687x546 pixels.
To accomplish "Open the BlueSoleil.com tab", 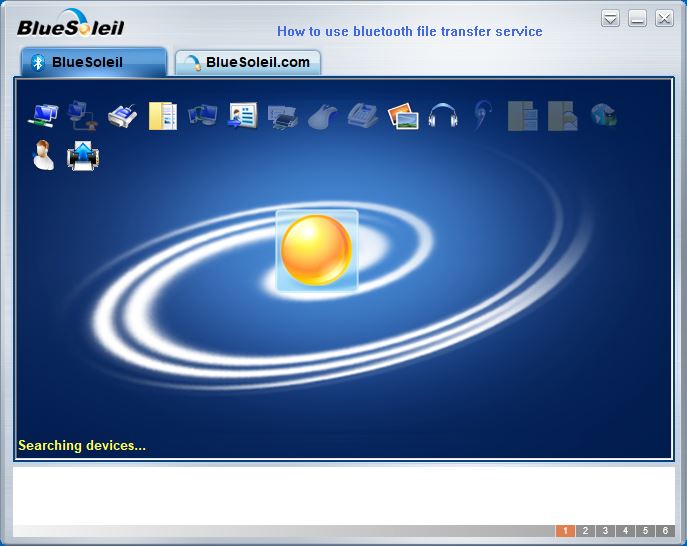I will (x=248, y=62).
